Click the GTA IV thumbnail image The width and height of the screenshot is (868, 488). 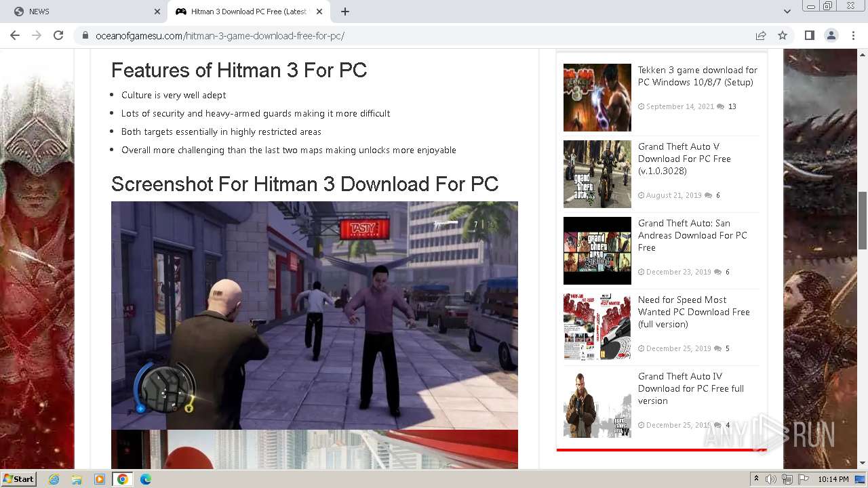pyautogui.click(x=597, y=404)
